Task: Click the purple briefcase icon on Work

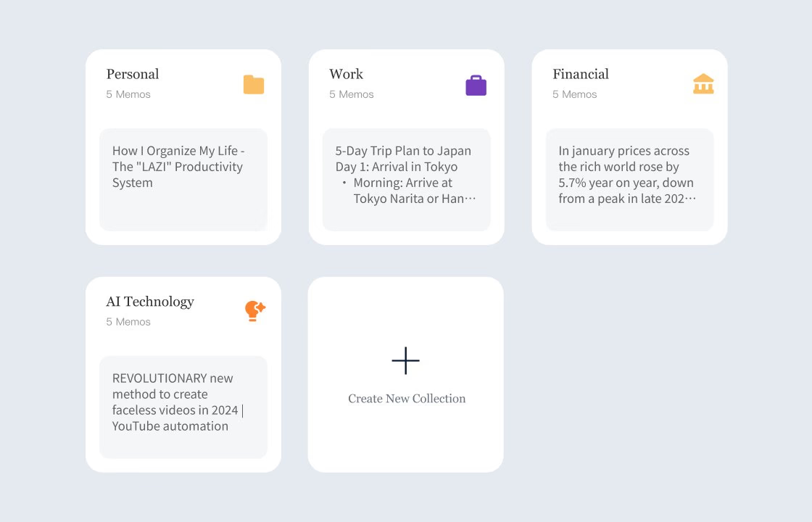Action: click(x=476, y=86)
